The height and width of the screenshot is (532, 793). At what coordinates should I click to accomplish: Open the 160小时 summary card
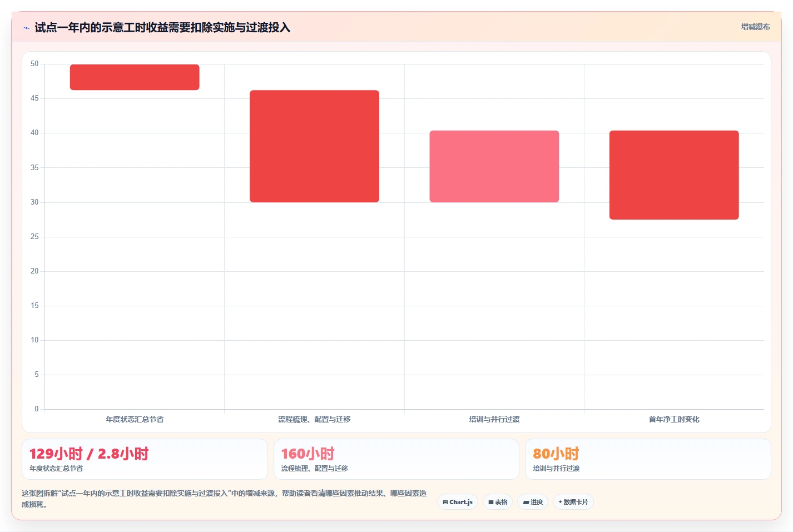click(396, 459)
